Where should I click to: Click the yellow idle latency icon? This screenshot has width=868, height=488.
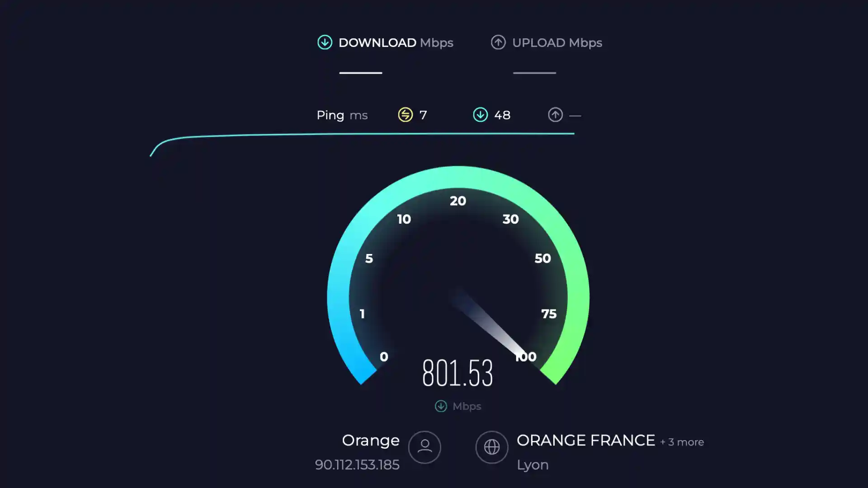(x=405, y=115)
